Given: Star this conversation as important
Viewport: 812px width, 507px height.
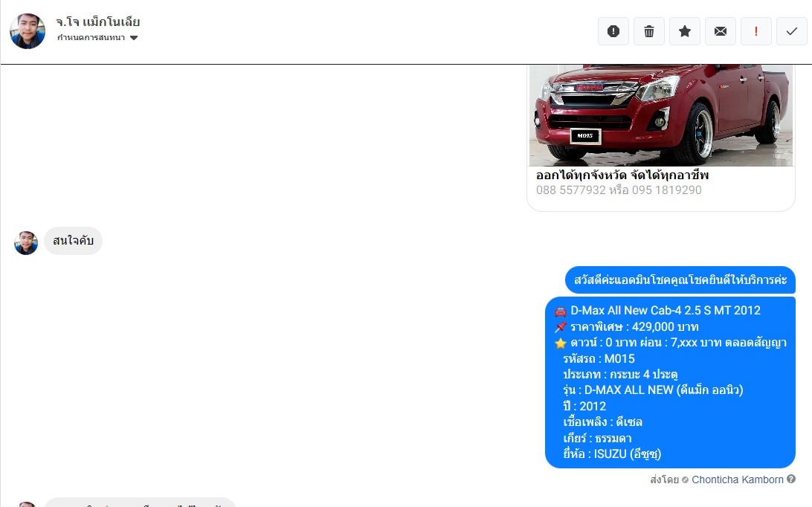Looking at the screenshot, I should tap(685, 31).
